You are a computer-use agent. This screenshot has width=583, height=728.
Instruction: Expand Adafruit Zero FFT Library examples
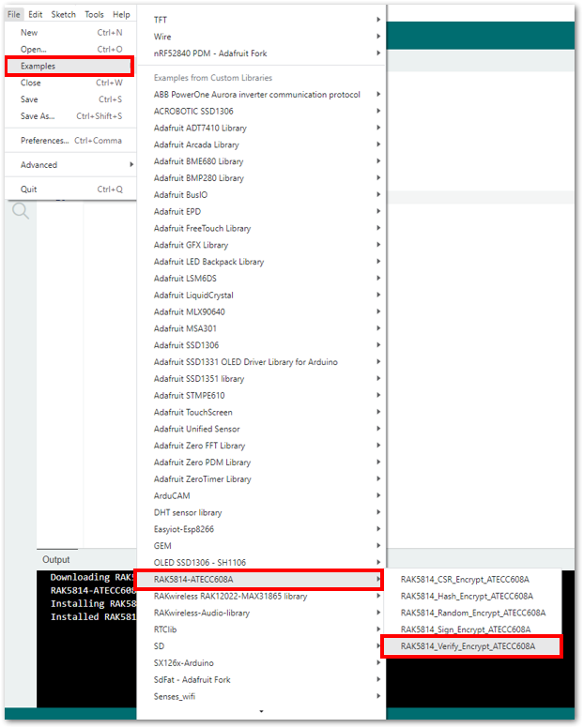[x=262, y=446]
